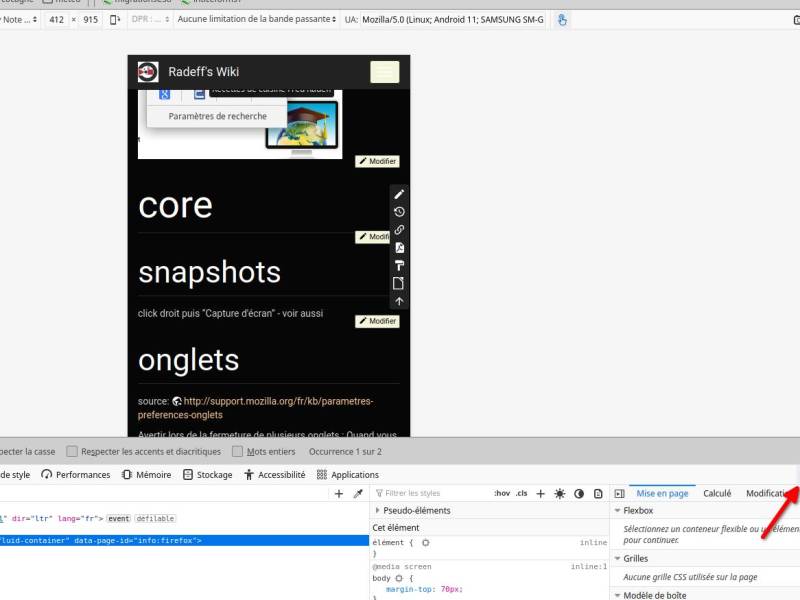Image resolution: width=800 pixels, height=600 pixels.
Task: Switch to the Calculé tab
Action: (717, 493)
